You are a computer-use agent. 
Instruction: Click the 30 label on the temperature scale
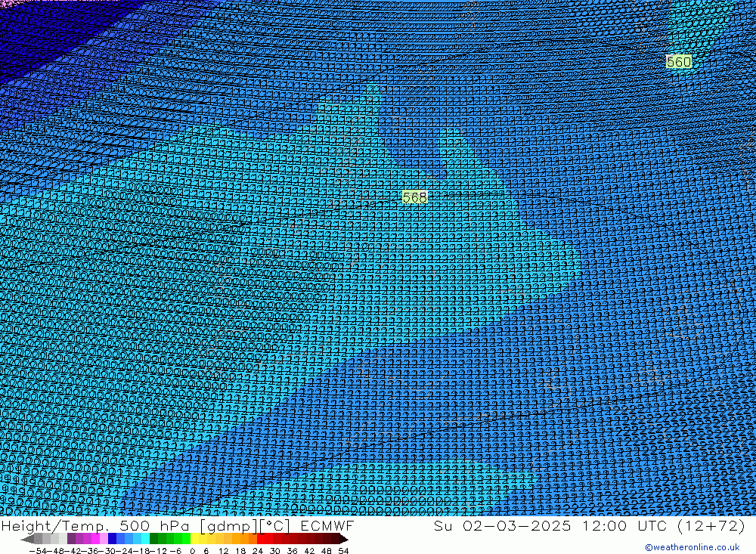[275, 551]
